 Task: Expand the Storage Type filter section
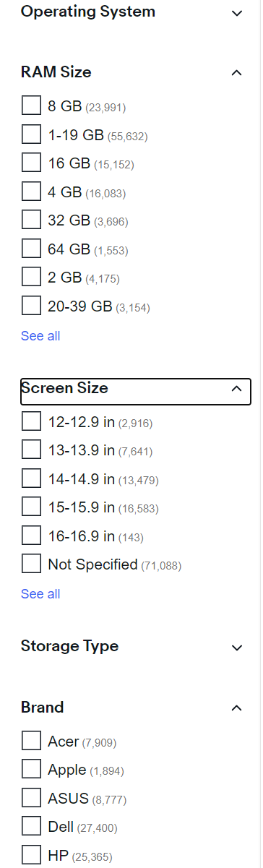coord(236,647)
